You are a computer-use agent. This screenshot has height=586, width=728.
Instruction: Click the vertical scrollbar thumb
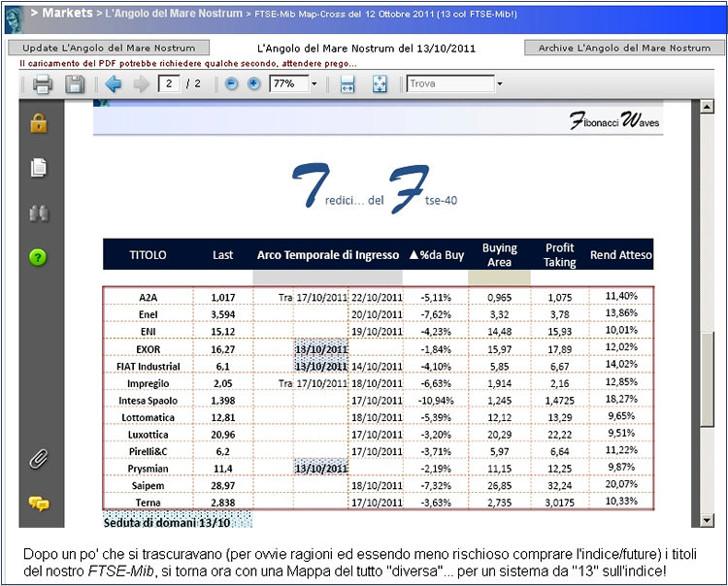point(707,379)
